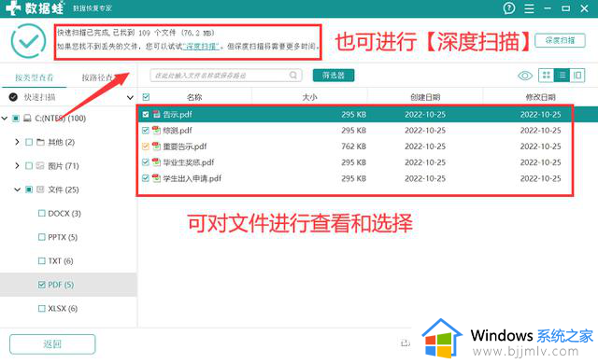Check the 图片 (71) checkbox
This screenshot has width=598, height=364.
click(x=29, y=165)
